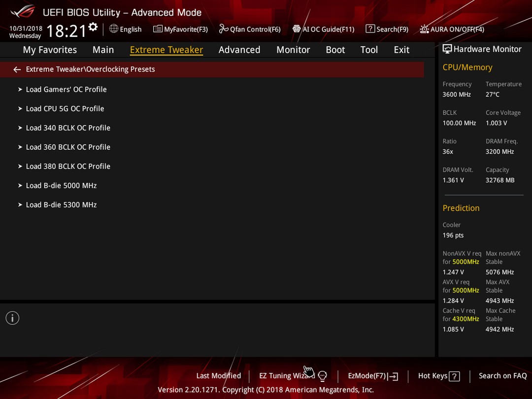
Task: Open Search on FAQ link
Action: click(x=502, y=376)
